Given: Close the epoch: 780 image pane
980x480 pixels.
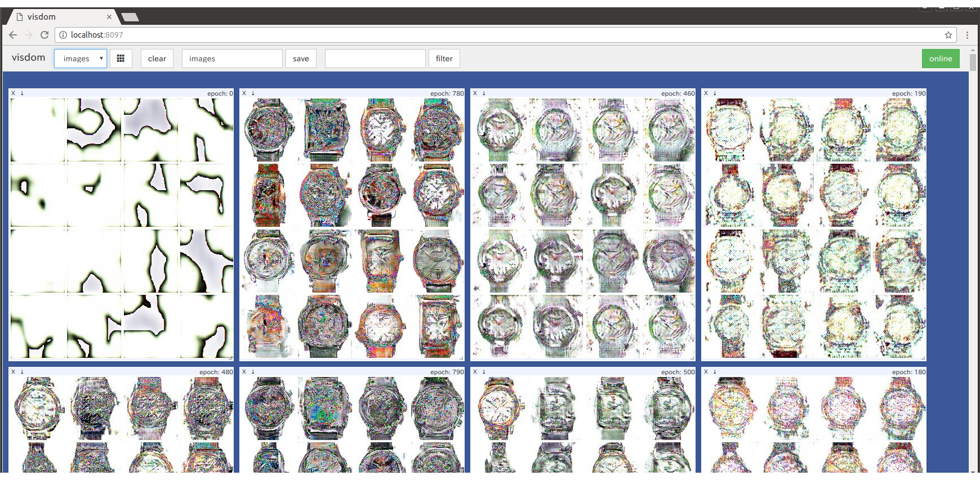Looking at the screenshot, I should (x=244, y=93).
